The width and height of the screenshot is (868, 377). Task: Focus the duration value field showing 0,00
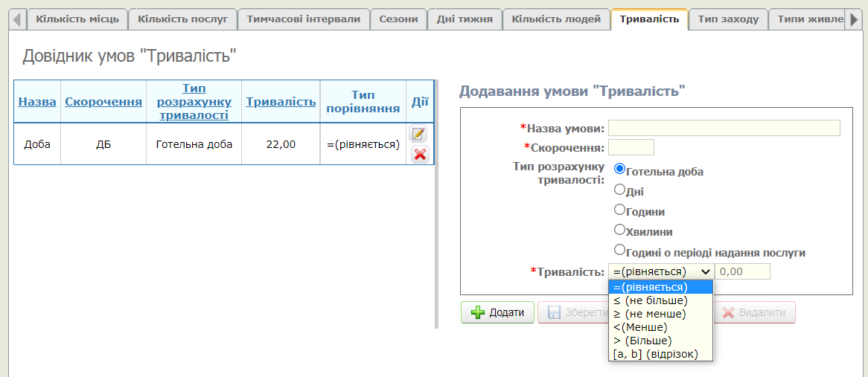click(741, 271)
